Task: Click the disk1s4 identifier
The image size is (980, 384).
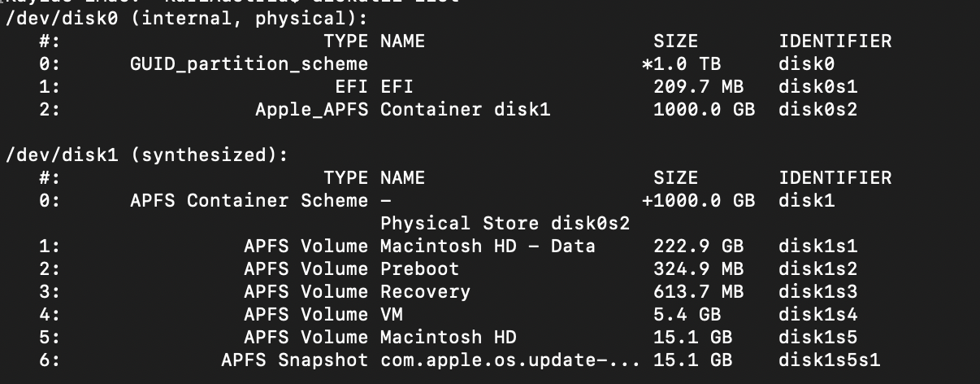Action: tap(817, 314)
